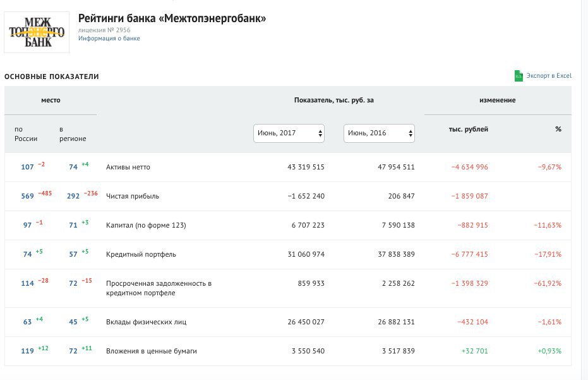Select the change −432 104
588x380 pixels.
coord(472,322)
